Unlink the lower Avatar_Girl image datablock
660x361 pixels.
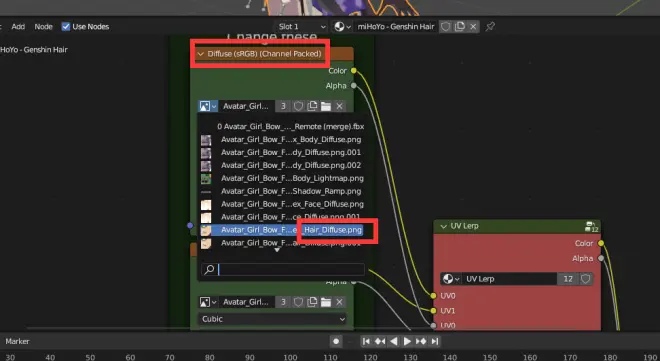point(339,302)
